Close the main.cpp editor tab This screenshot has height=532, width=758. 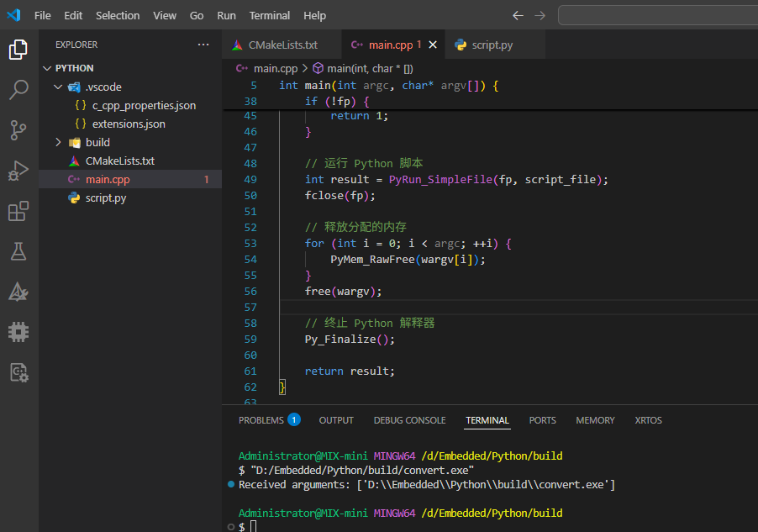click(x=433, y=45)
